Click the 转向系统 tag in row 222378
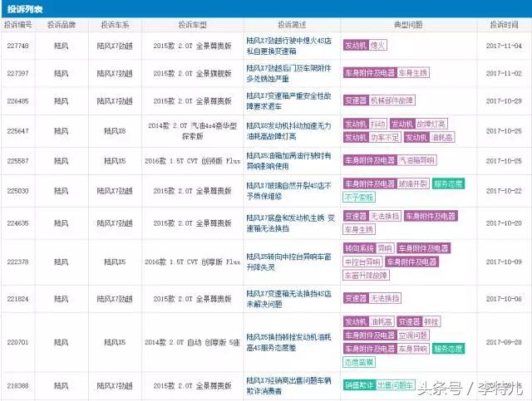The height and width of the screenshot is (401, 532). (x=359, y=248)
